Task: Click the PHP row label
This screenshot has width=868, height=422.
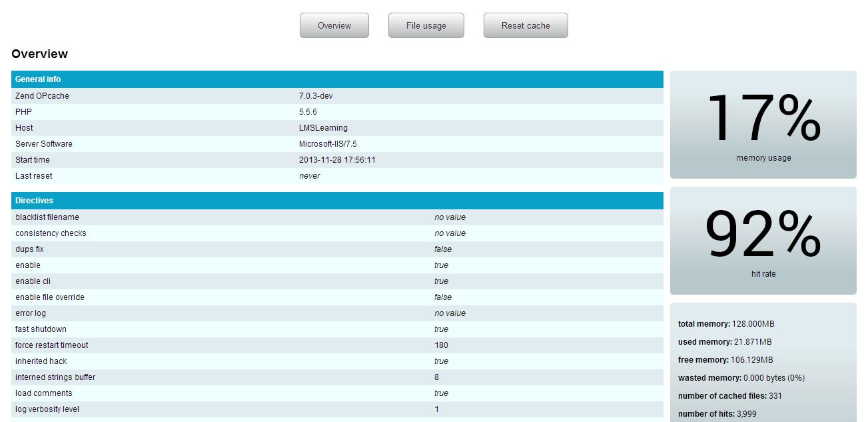Action: click(23, 112)
